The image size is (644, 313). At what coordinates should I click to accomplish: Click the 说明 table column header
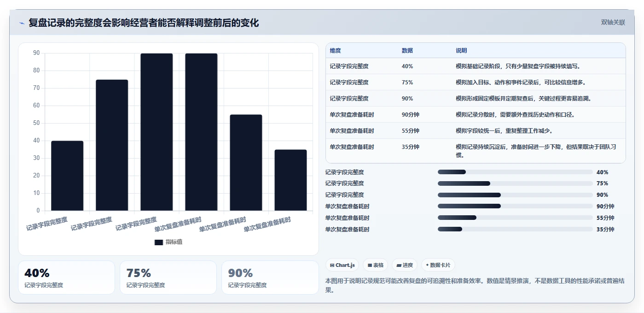pos(461,50)
